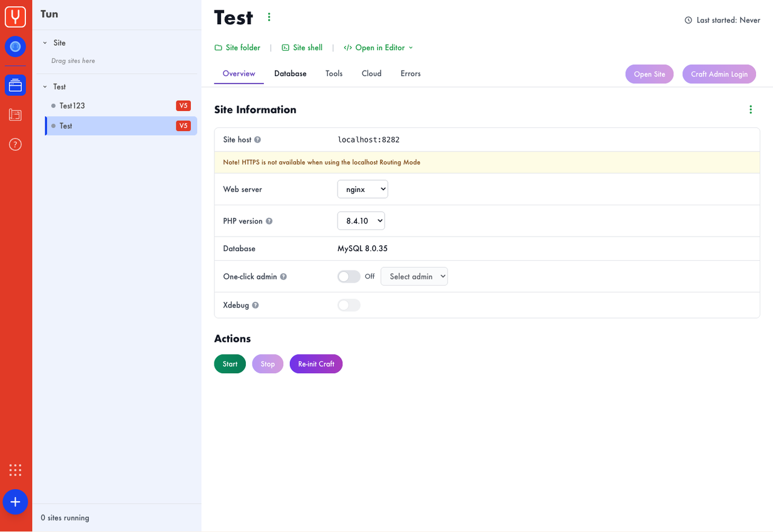This screenshot has width=773, height=532.
Task: Launch Site shell for the Test site
Action: coord(302,47)
